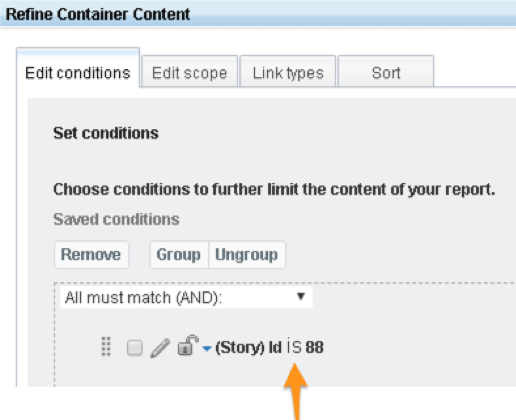Click the Ungroup button

pos(247,255)
